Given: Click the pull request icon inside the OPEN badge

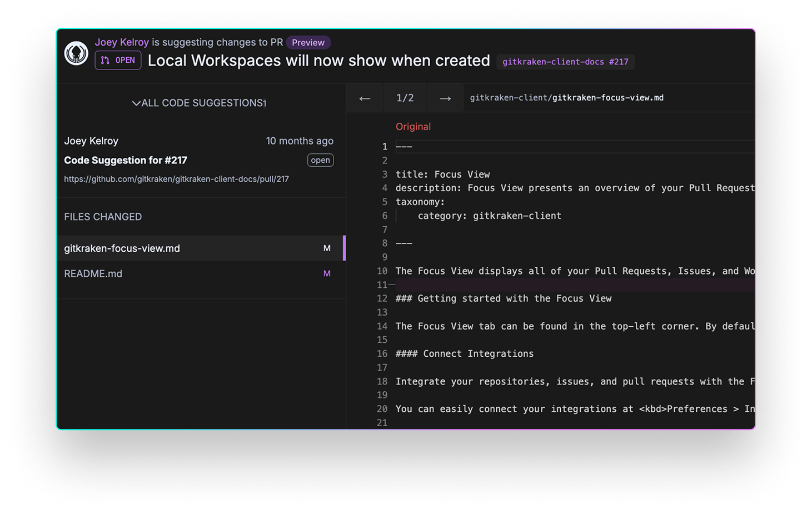Looking at the screenshot, I should coord(105,60).
